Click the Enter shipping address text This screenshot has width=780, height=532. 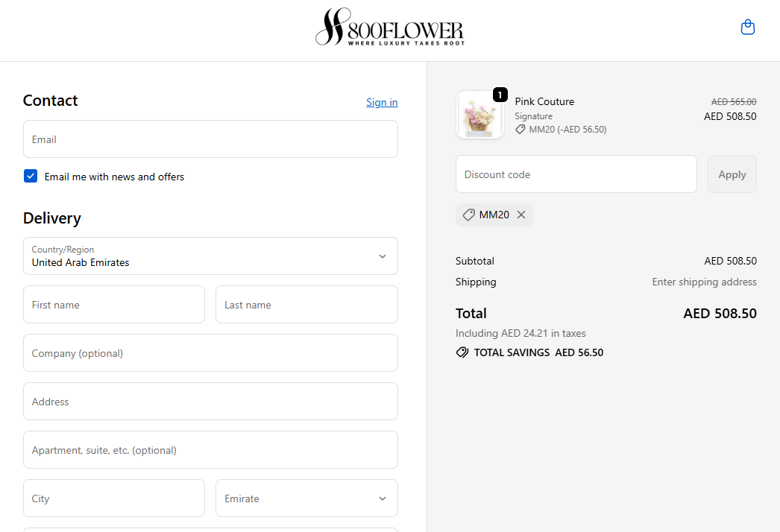click(x=705, y=282)
